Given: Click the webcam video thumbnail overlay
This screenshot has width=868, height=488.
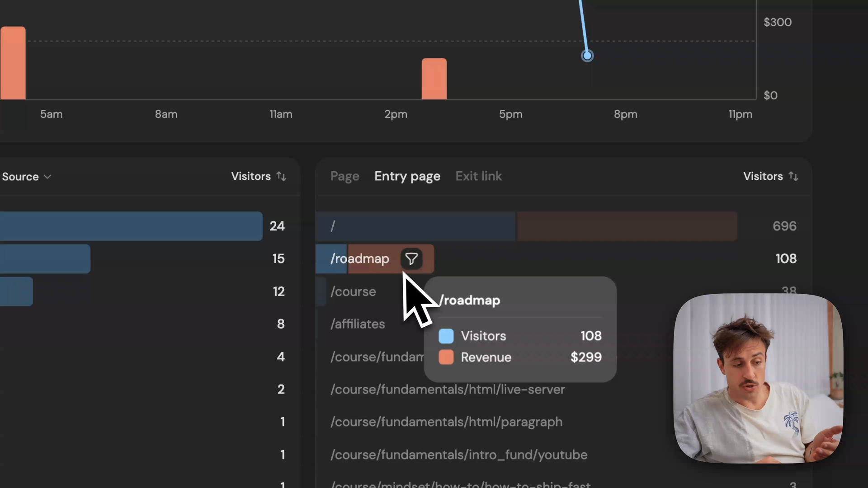Looking at the screenshot, I should (x=758, y=378).
